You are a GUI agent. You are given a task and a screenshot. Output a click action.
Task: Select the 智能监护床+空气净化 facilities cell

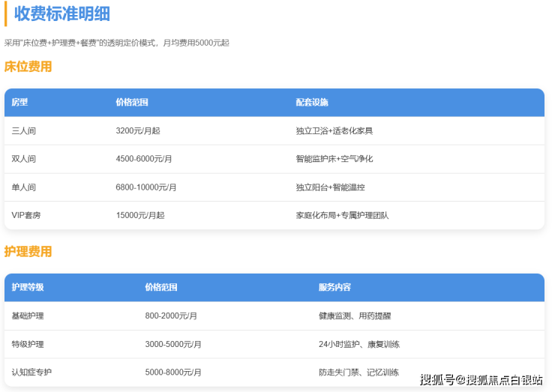tap(334, 159)
